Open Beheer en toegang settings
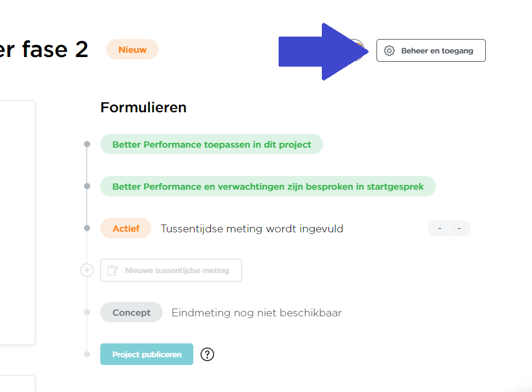This screenshot has height=392, width=532. (431, 50)
